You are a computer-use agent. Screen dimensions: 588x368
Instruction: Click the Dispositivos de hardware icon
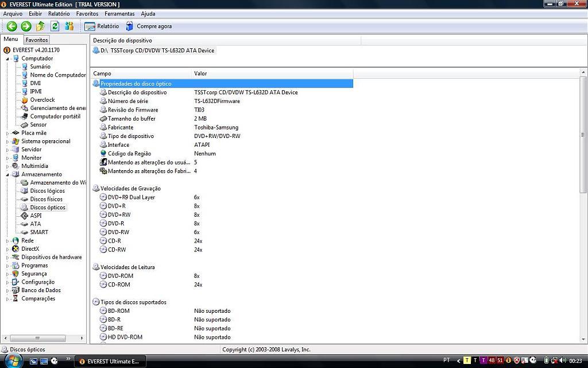pos(16,257)
